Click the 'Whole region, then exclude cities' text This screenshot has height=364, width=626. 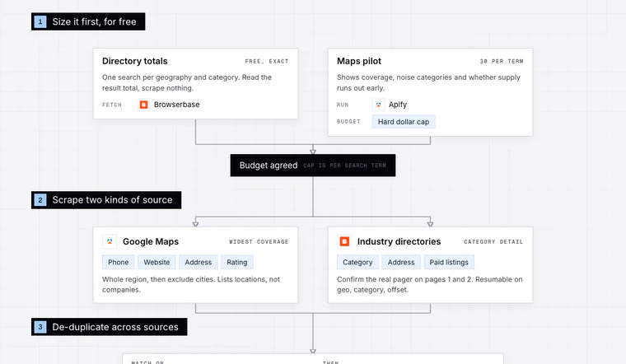(x=191, y=285)
